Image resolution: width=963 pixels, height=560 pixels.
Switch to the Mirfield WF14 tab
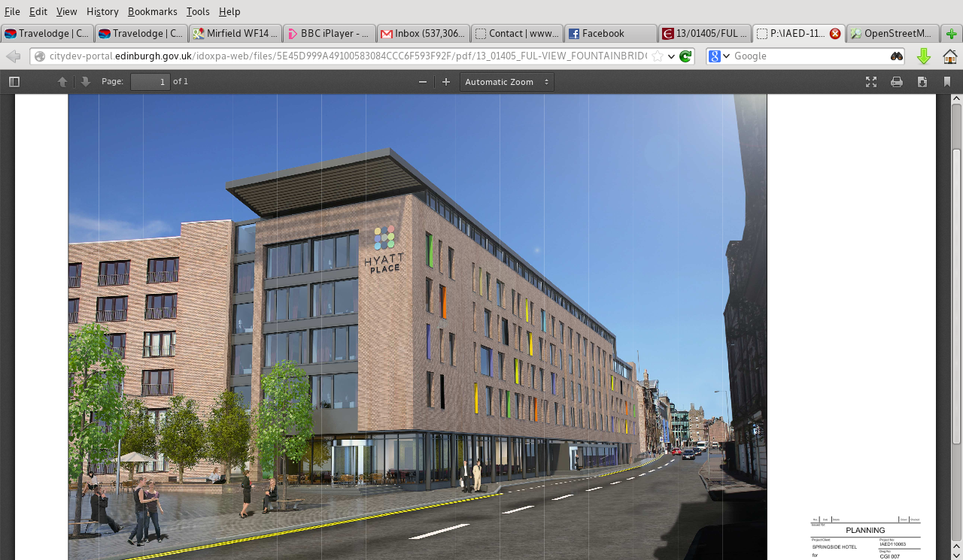point(235,33)
